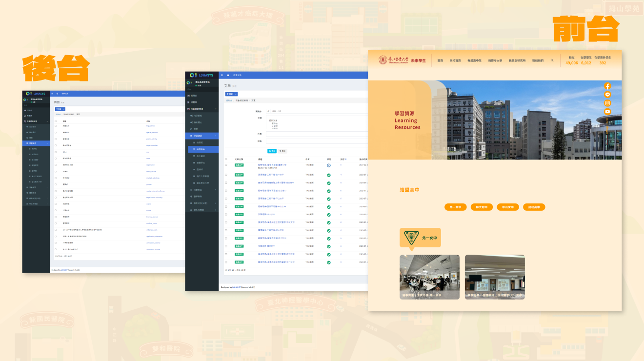
Task: Tick the checkbox for the events row
Action: click(56, 204)
